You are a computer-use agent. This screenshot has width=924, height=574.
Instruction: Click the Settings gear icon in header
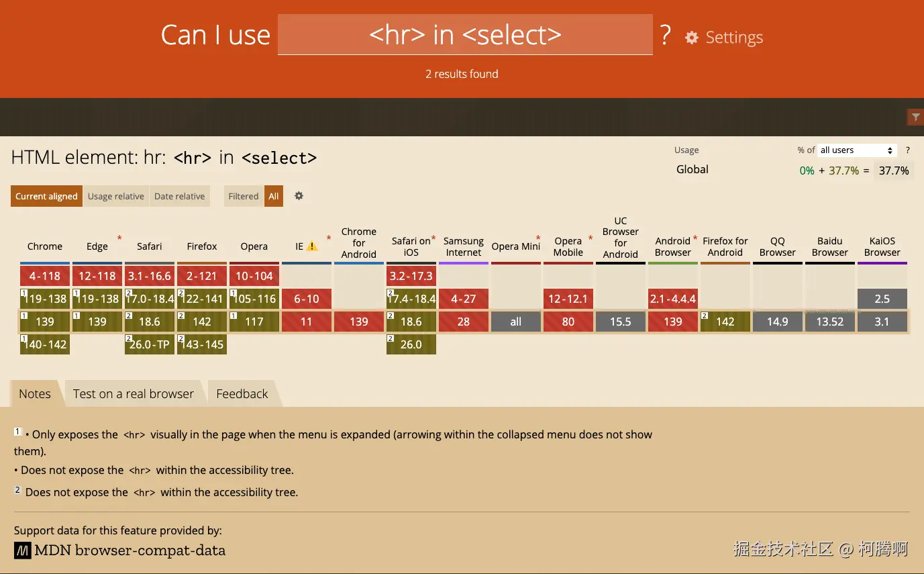point(692,38)
